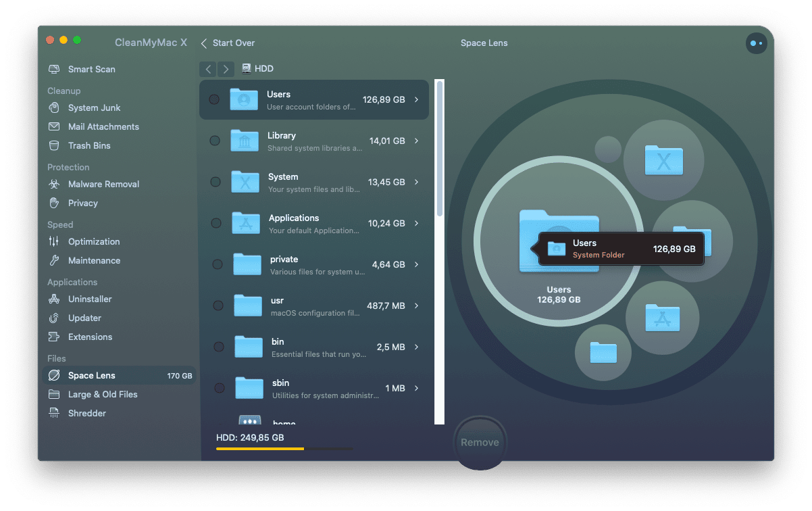Click the Library folder icon in list
This screenshot has height=511, width=812.
pyautogui.click(x=245, y=141)
